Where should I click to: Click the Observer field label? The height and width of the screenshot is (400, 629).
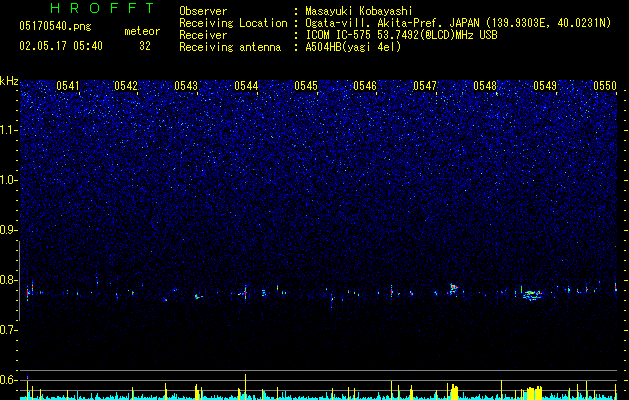[203, 11]
